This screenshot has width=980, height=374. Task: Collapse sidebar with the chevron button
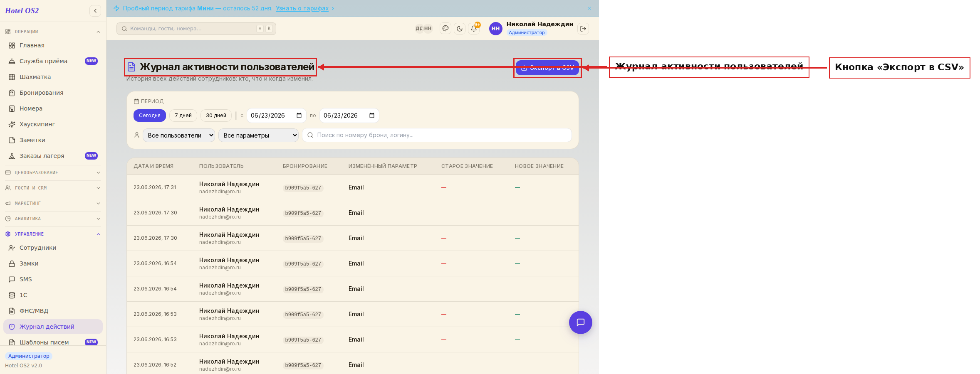point(95,11)
